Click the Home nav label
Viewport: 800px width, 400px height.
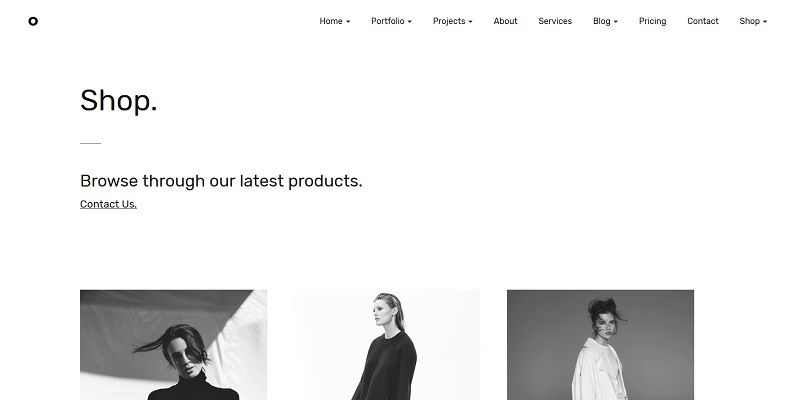pos(331,21)
